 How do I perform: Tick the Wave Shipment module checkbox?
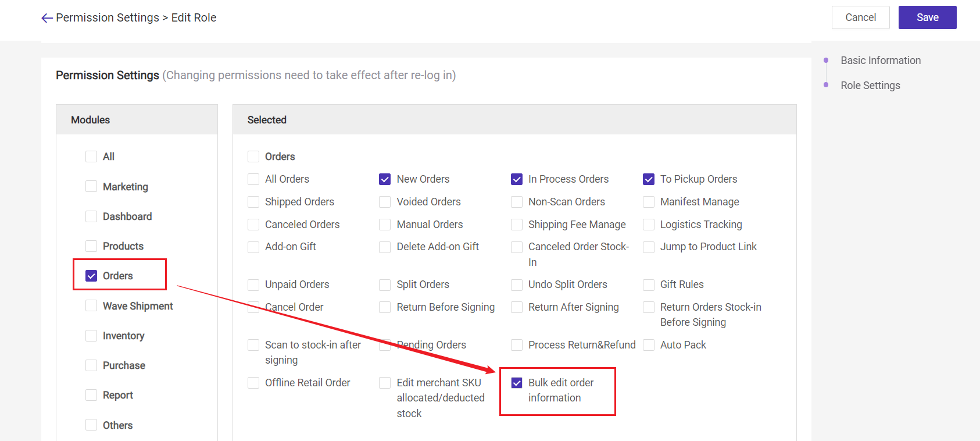(x=91, y=306)
